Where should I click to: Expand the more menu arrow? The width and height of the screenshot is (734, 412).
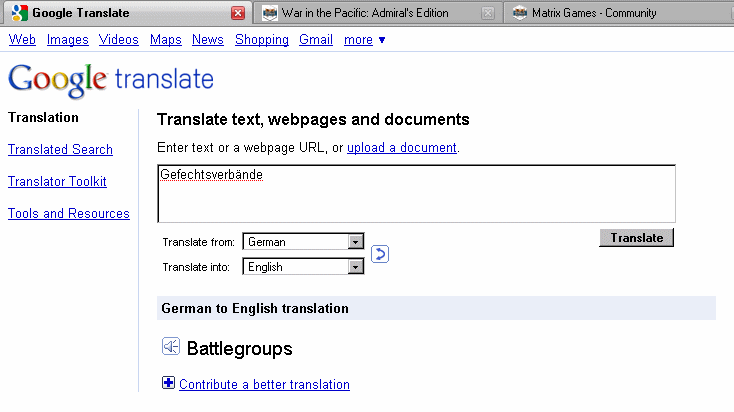coord(382,40)
